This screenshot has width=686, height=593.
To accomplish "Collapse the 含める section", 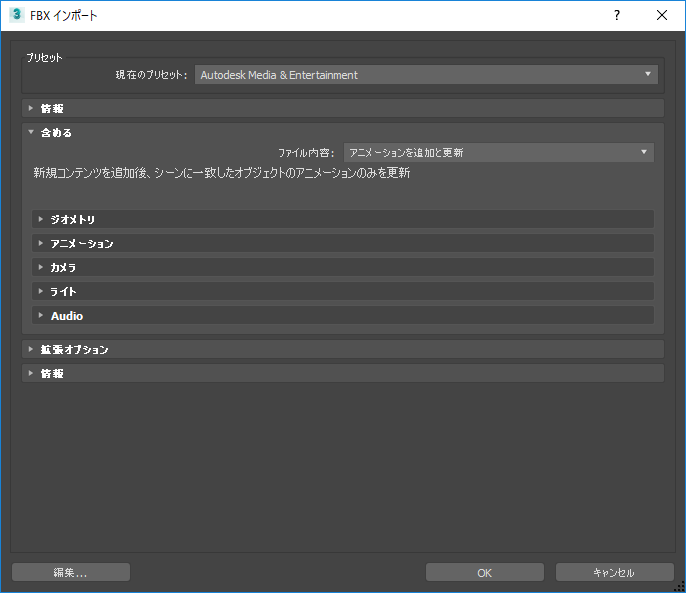I will pos(55,132).
